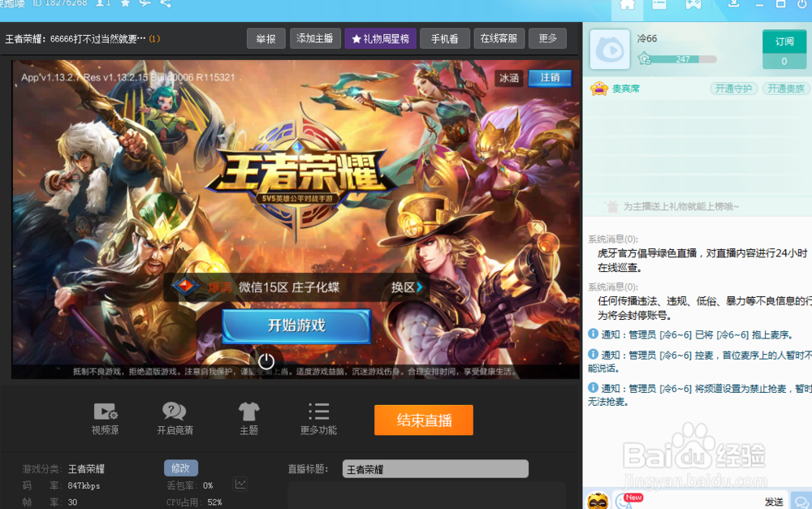Click the red diamond server status icon
The image size is (812, 509).
coord(184,286)
